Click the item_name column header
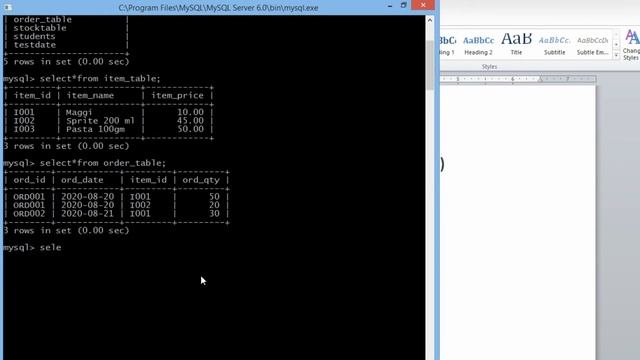The width and height of the screenshot is (640, 360). coord(90,96)
